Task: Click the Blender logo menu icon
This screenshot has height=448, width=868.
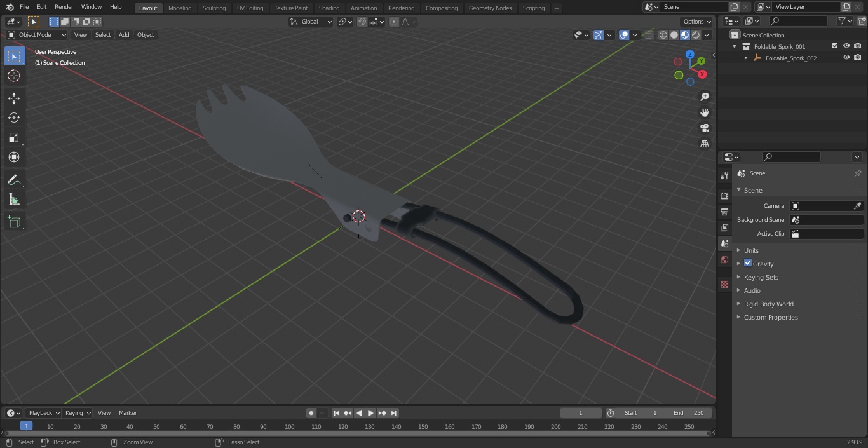Action: (10, 7)
